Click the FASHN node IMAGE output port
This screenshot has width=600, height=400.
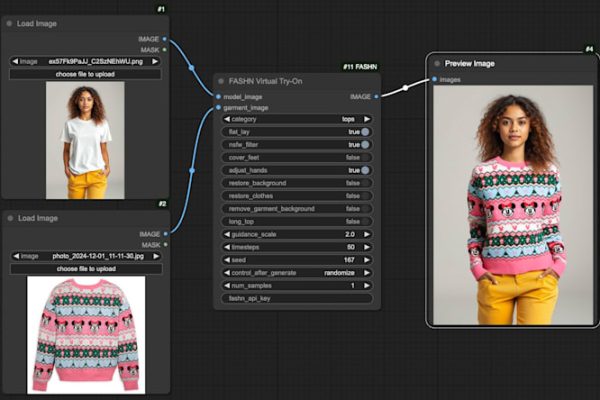click(377, 97)
